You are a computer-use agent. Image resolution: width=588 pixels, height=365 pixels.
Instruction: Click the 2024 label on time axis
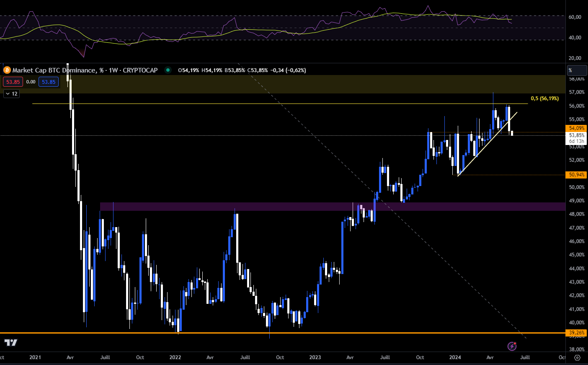click(455, 357)
